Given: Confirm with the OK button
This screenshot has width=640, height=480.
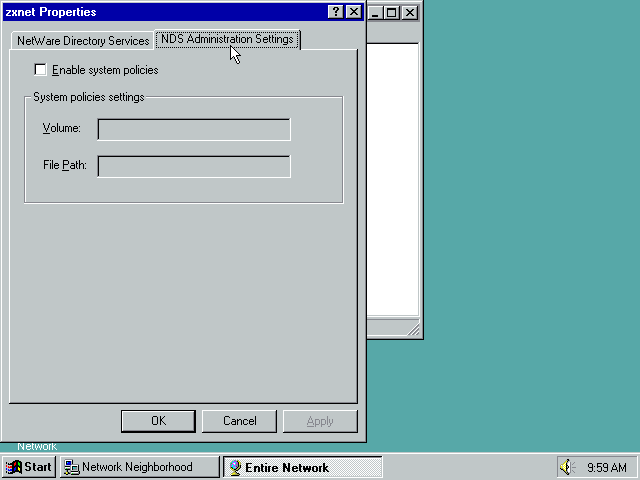Looking at the screenshot, I should (x=158, y=421).
